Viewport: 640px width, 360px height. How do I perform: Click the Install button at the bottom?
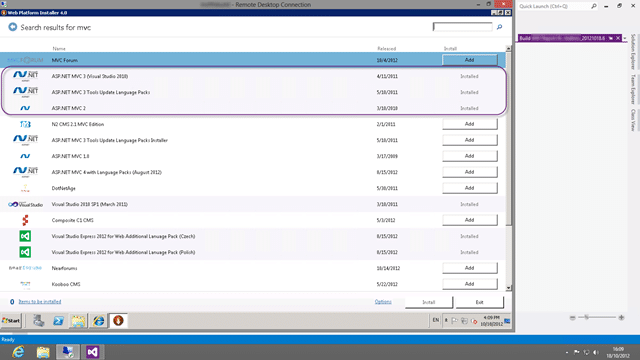[429, 302]
